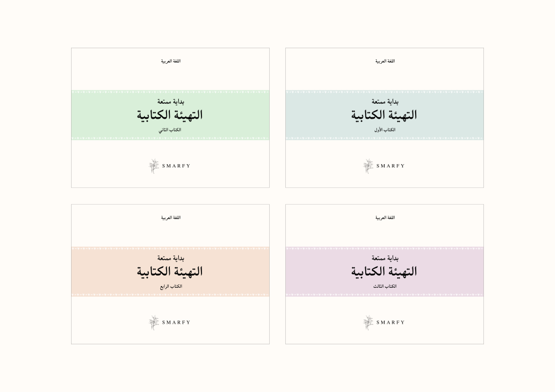
Task: Click 'بداية ممتعة' subtitle on the blue cover
Action: pyautogui.click(x=385, y=101)
